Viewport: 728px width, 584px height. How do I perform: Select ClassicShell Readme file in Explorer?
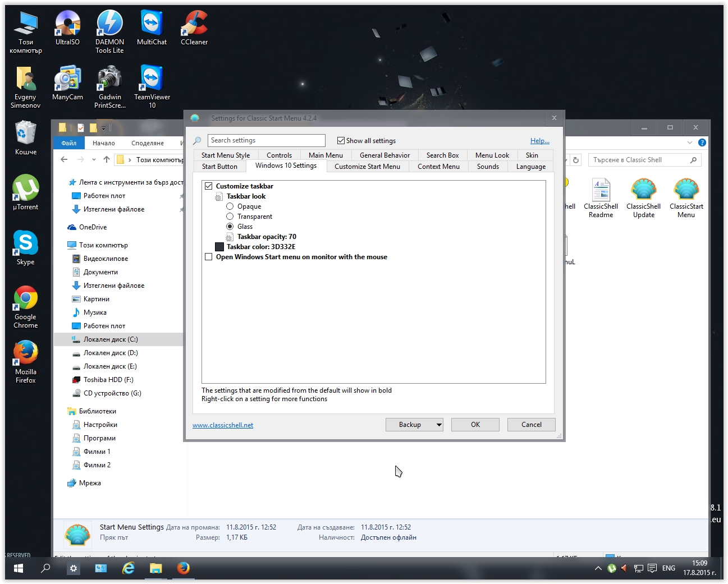coord(601,198)
